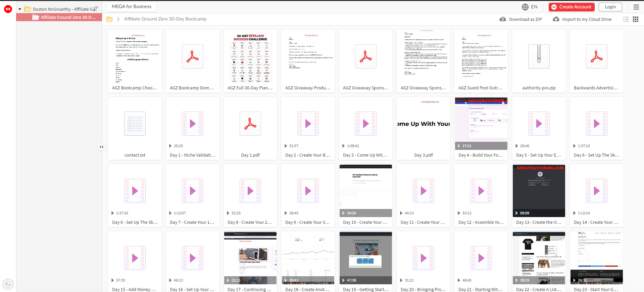Viewport: 644px width, 292px height.
Task: Play Day 4 - Build Your Fo… video thumbnail
Action: pos(481,124)
